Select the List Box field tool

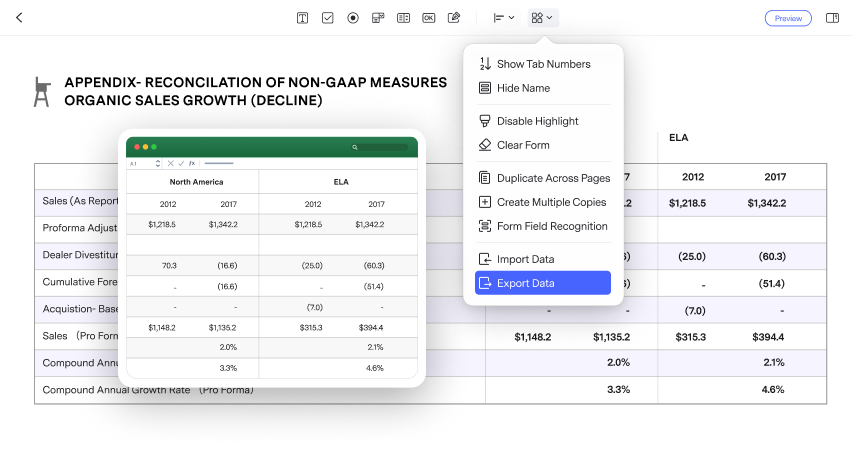[x=403, y=18]
